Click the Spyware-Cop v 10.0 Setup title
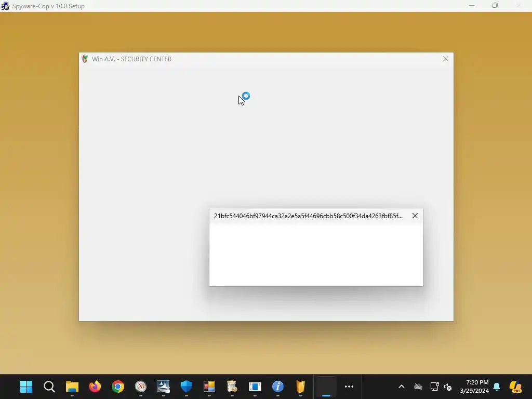The width and height of the screenshot is (532, 399). (48, 6)
